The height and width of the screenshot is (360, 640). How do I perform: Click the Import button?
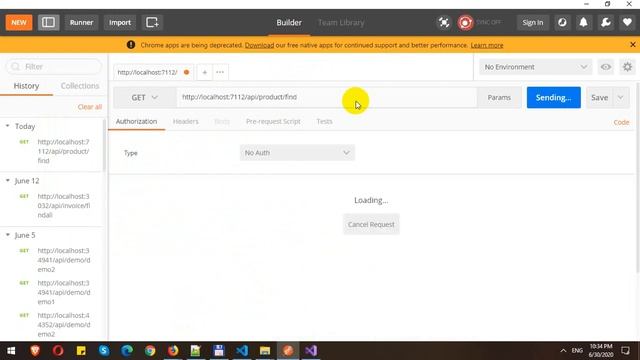(120, 22)
